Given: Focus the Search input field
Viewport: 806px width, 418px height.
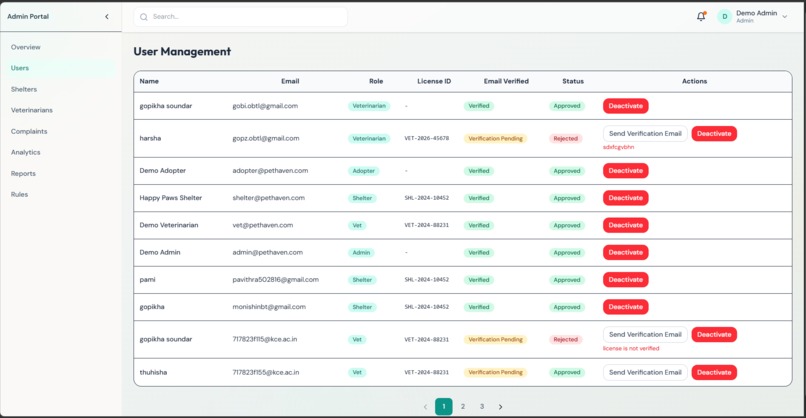Looking at the screenshot, I should pos(240,17).
